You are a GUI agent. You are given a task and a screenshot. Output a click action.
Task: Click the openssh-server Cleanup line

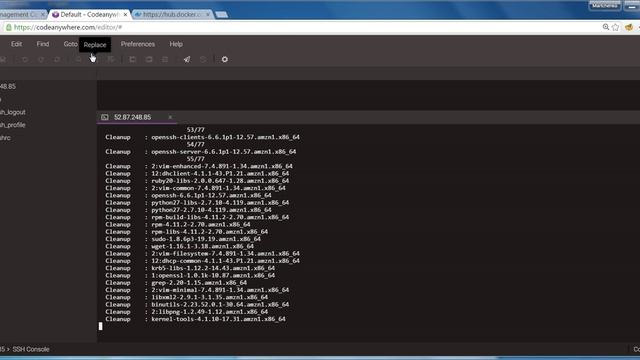tap(201, 151)
